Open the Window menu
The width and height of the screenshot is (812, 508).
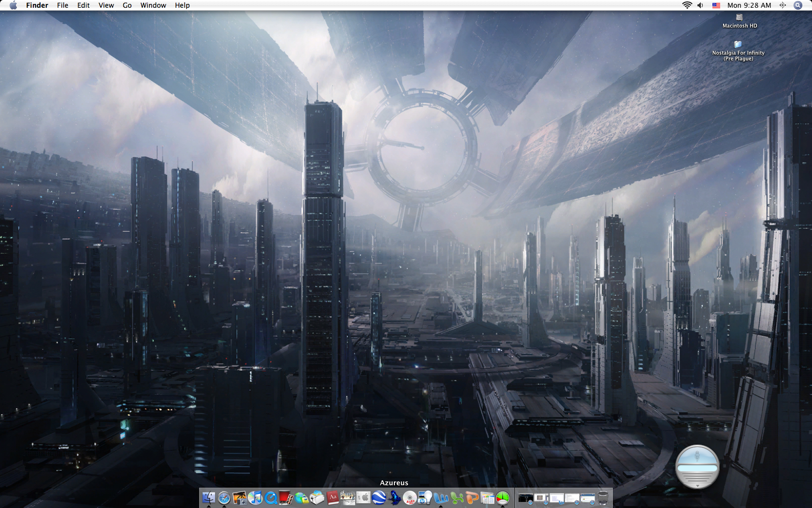click(153, 5)
